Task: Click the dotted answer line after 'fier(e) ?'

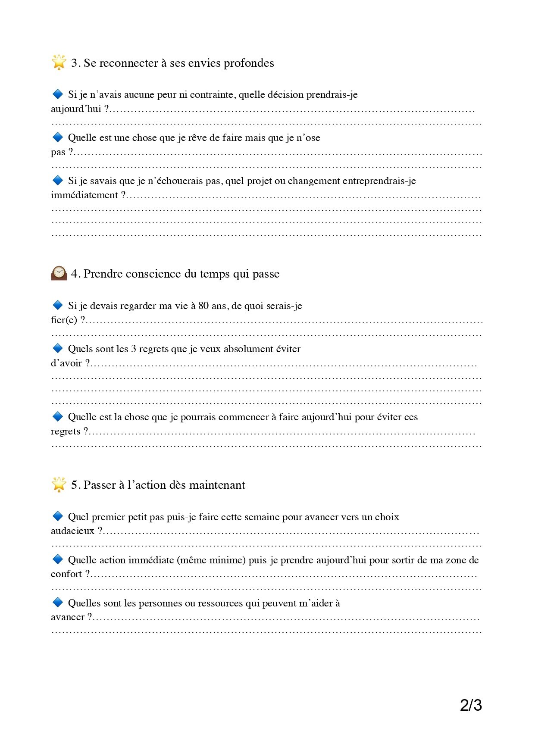Action: click(285, 322)
